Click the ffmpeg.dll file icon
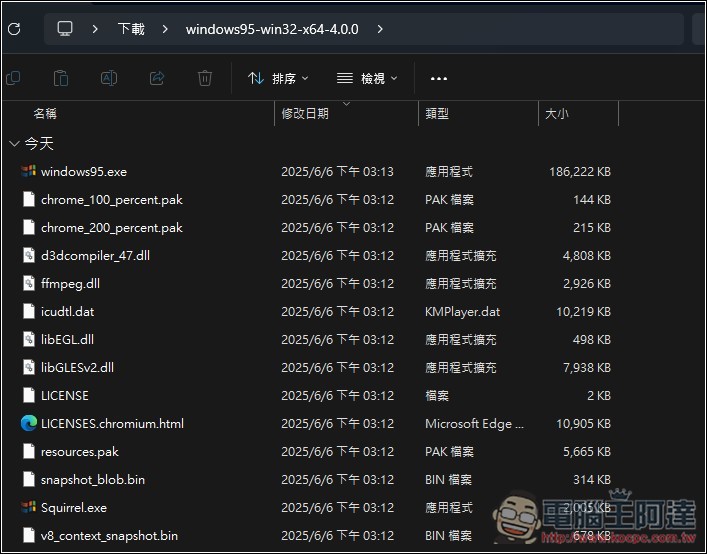Viewport: 707px width, 554px height. click(29, 284)
